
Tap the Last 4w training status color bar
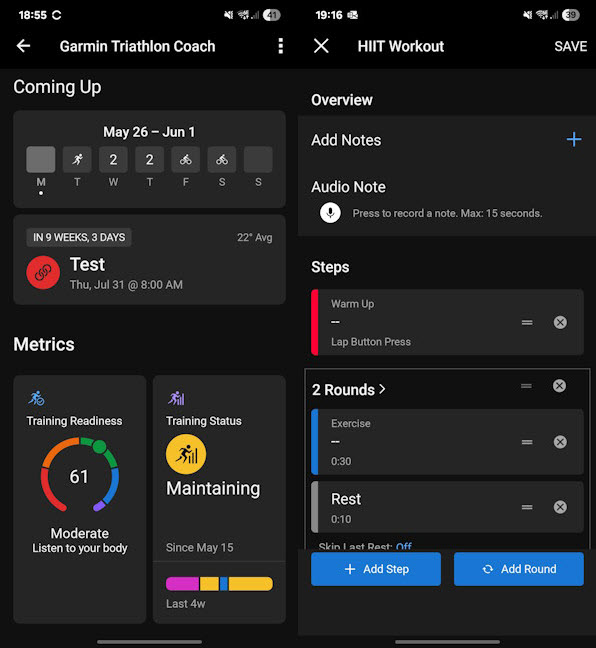[219, 584]
